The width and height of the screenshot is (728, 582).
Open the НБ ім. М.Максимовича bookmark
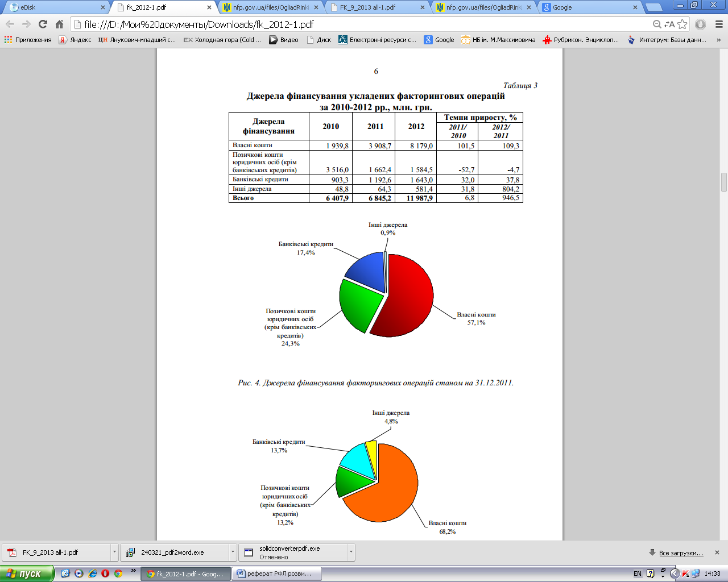click(x=498, y=40)
